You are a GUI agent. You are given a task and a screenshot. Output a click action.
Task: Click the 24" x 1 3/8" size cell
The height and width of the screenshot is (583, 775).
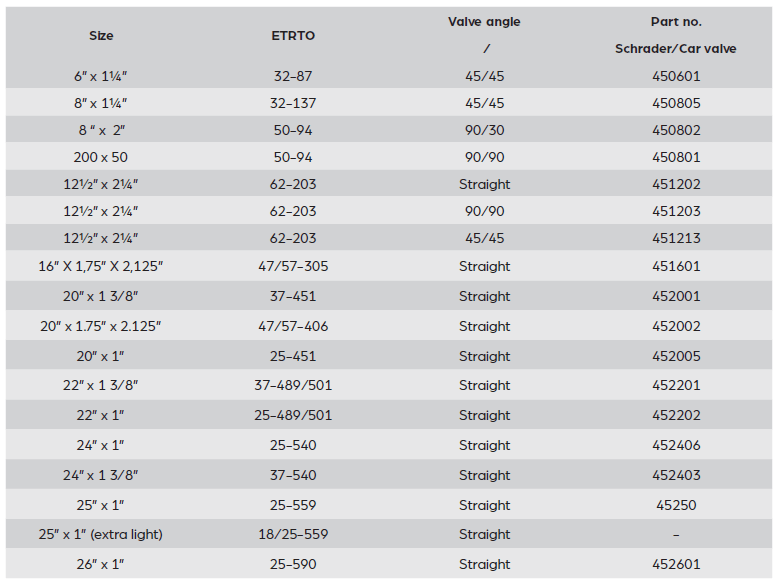101,475
